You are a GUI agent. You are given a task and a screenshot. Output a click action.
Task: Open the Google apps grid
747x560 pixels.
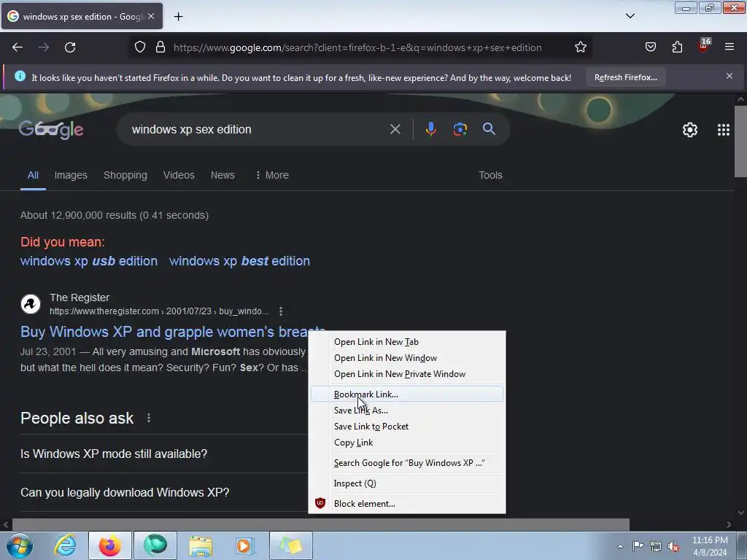point(723,130)
